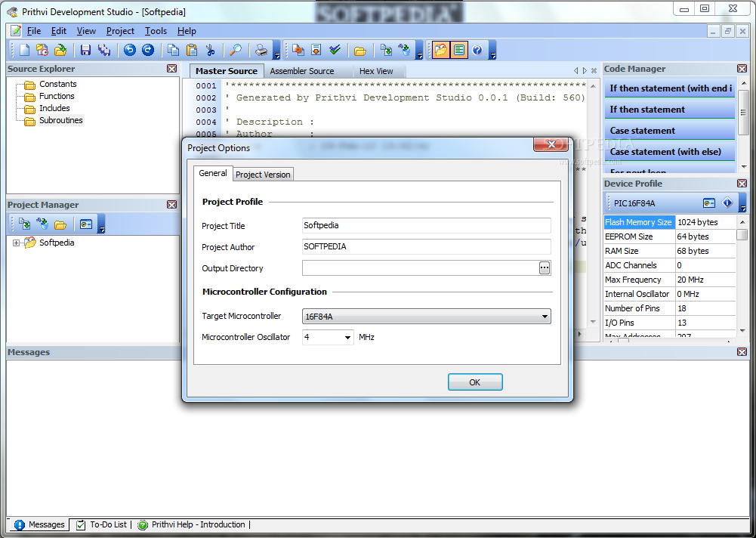This screenshot has width=756, height=538.
Task: Switch to the Hex View tab
Action: [376, 72]
